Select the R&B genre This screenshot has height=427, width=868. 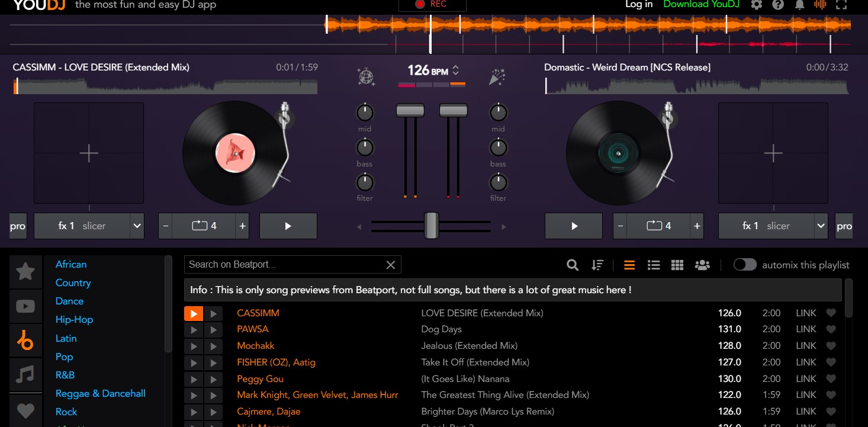pyautogui.click(x=65, y=375)
